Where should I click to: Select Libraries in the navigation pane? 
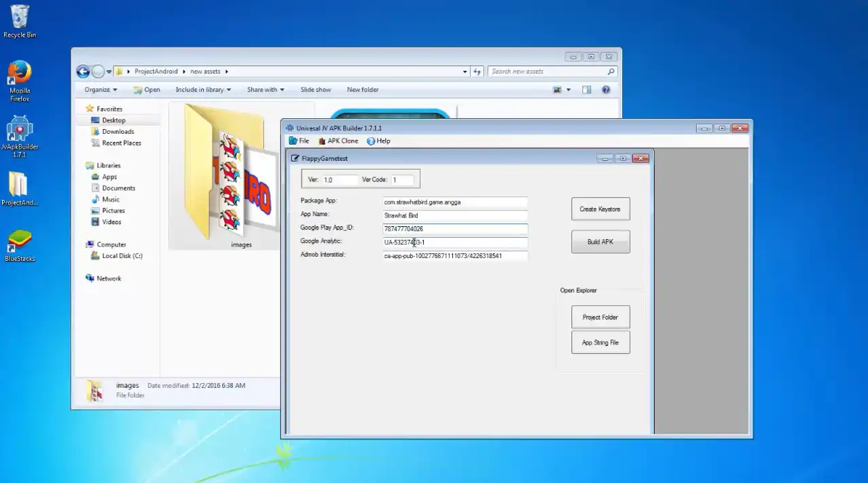(x=108, y=165)
